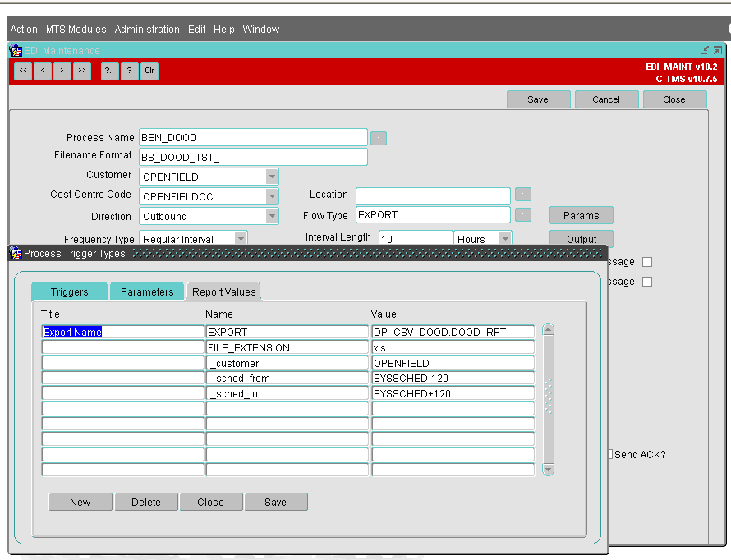731x560 pixels.
Task: Click the SYSSCHED+120 value cell
Action: [453, 393]
